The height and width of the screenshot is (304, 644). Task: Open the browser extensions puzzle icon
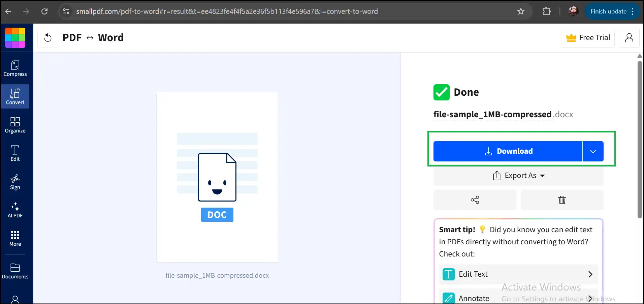[x=546, y=11]
